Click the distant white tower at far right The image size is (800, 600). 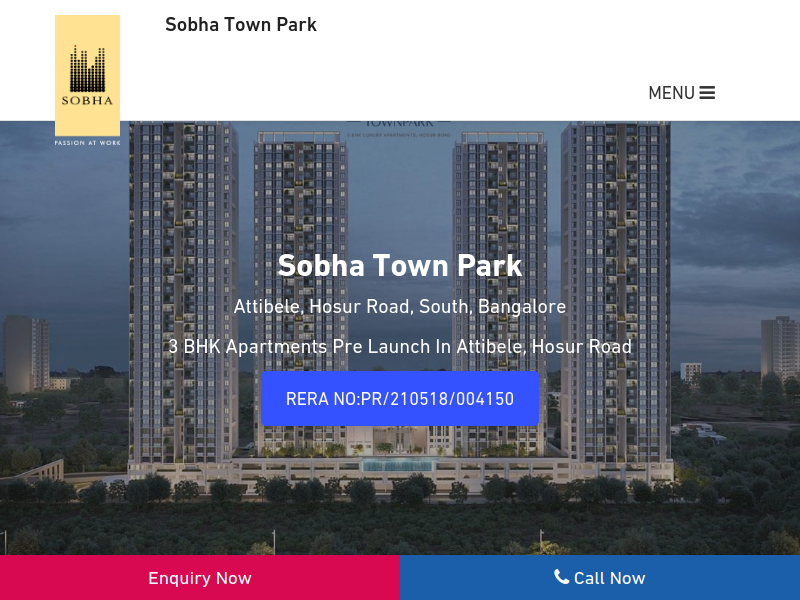(x=779, y=348)
